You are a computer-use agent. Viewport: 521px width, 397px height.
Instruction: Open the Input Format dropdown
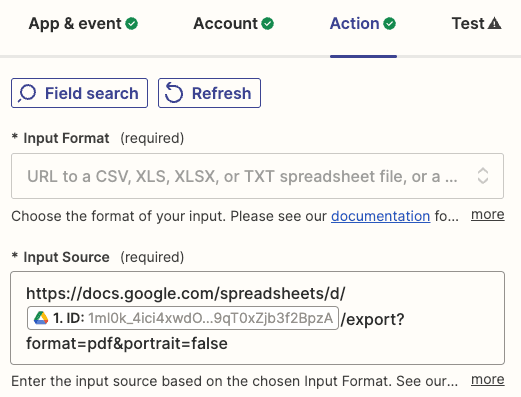(x=257, y=176)
